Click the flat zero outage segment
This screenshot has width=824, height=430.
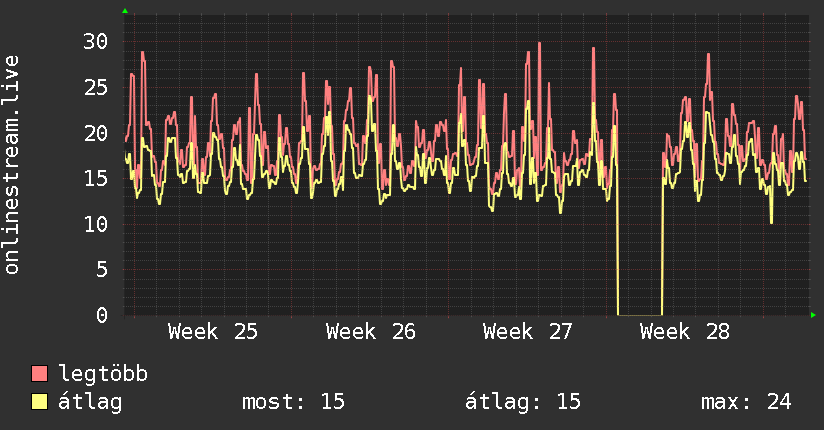point(640,315)
